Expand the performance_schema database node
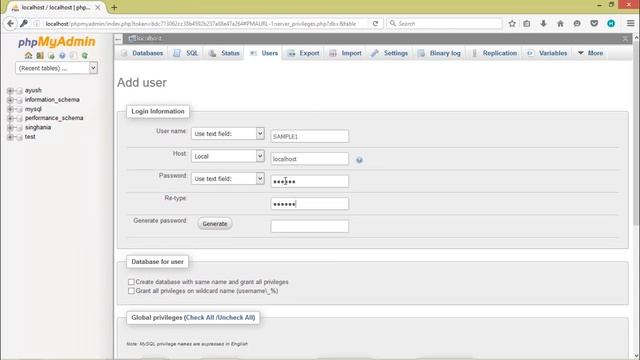This screenshot has height=360, width=640. [x=10, y=118]
